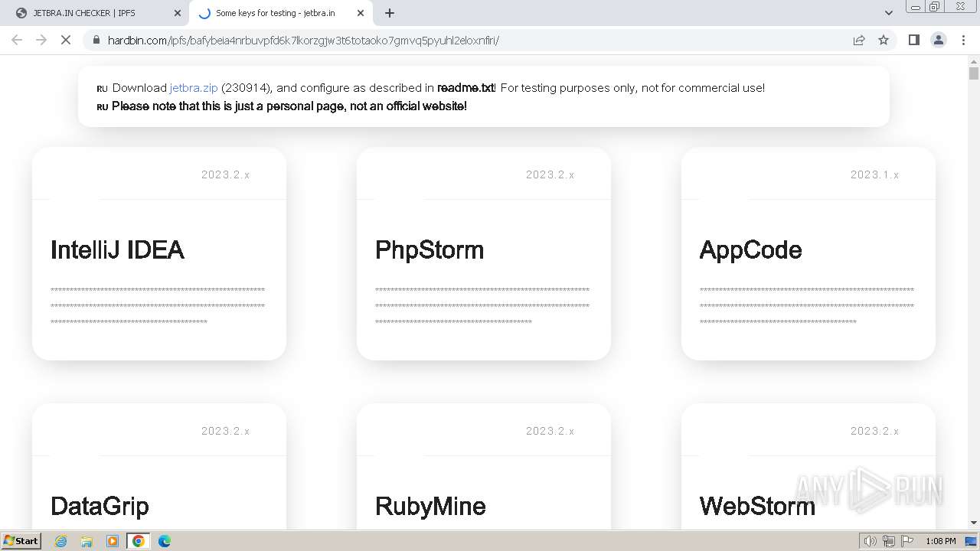The image size is (980, 551).
Task: Launch Microsoft Edge from taskbar
Action: 165,541
